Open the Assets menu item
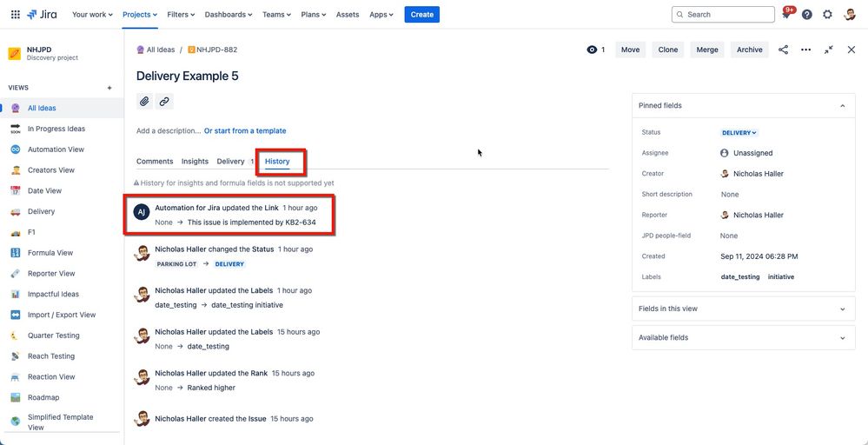 348,15
